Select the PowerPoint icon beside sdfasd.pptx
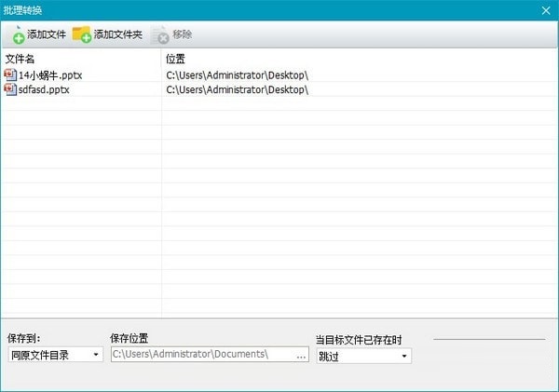 pos(10,89)
